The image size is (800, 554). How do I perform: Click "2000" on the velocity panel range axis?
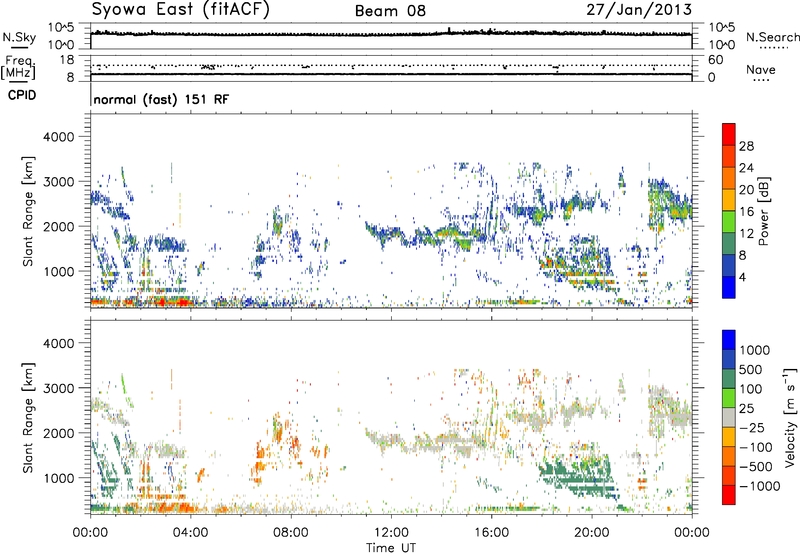[x=58, y=433]
